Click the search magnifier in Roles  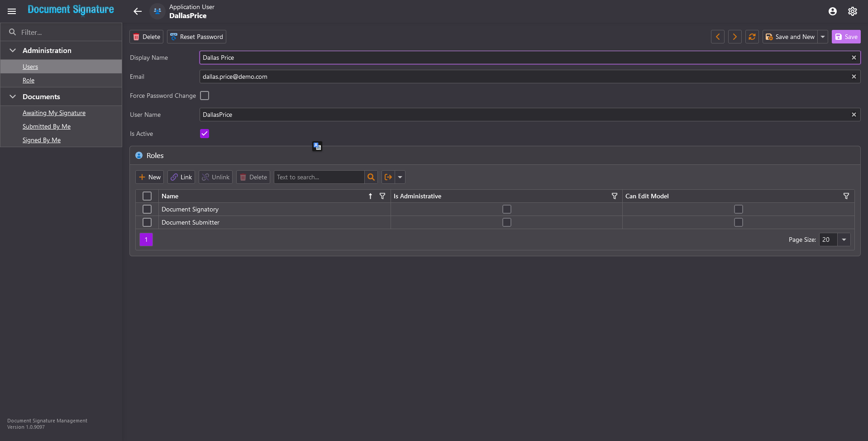click(371, 177)
